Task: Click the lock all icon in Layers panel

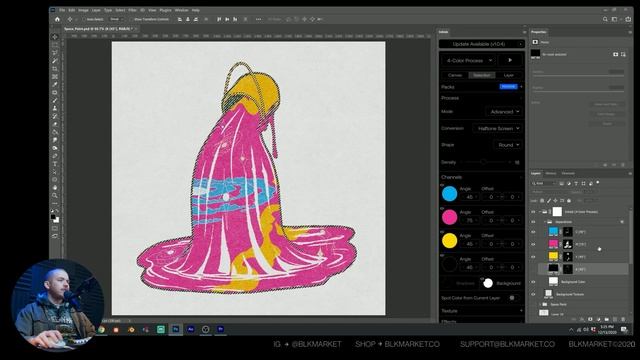Action: pyautogui.click(x=569, y=200)
